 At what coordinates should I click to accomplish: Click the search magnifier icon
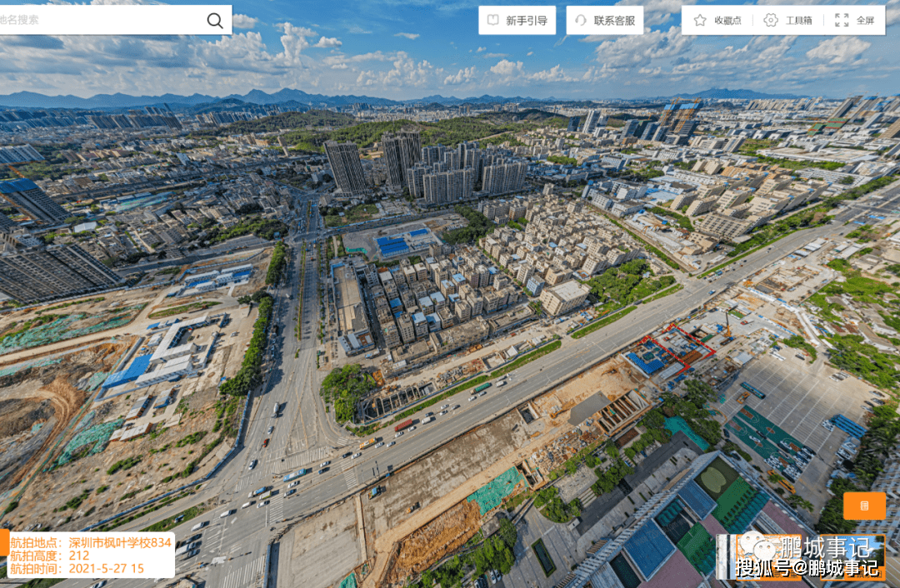coord(215,21)
